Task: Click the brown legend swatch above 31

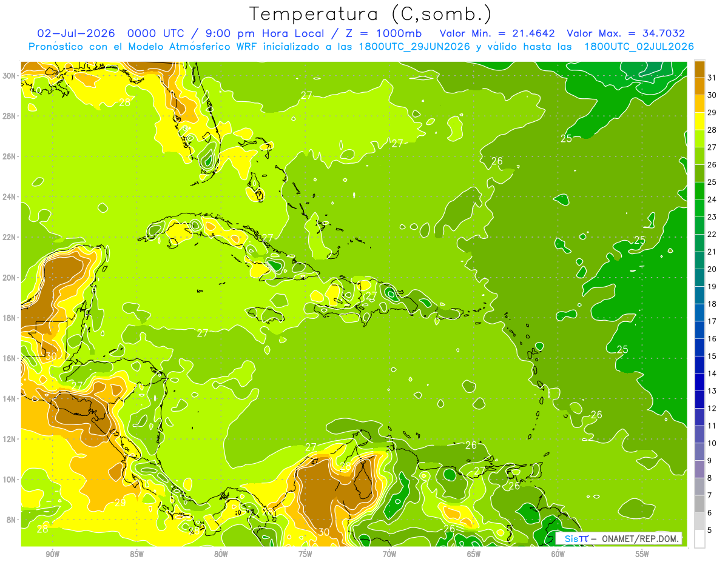Action: [x=699, y=69]
